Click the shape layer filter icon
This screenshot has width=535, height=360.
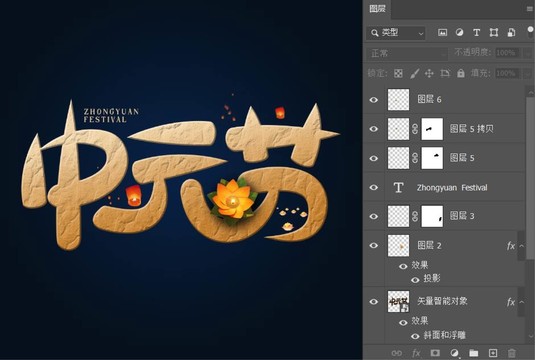click(494, 33)
